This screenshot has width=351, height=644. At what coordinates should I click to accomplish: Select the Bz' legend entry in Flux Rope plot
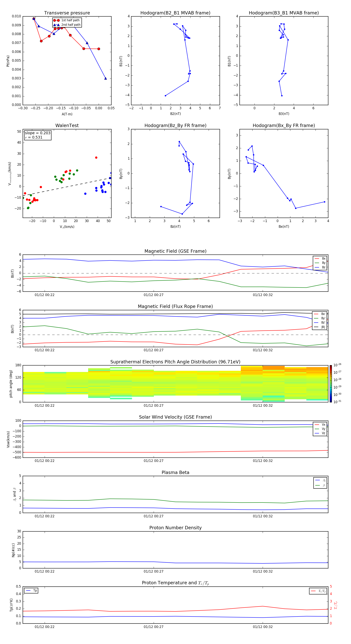320,323
